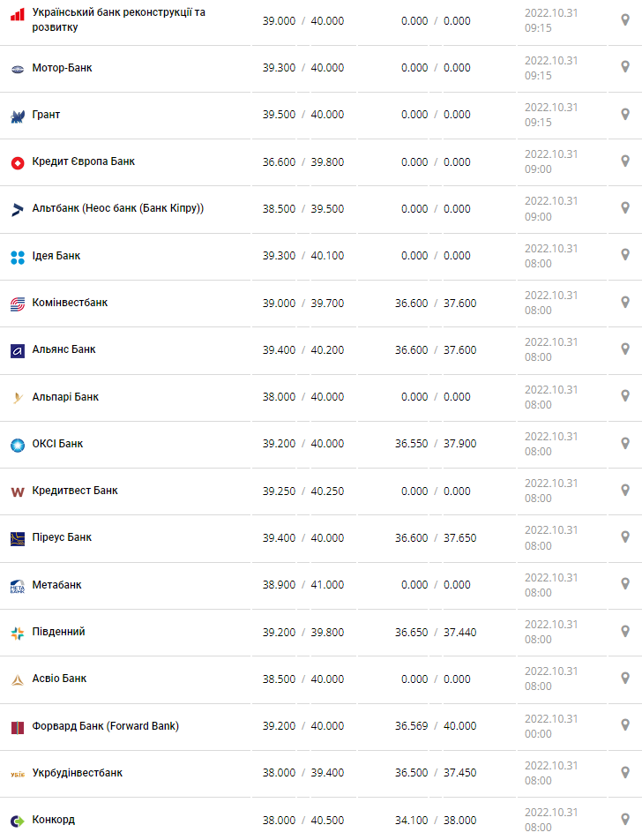The width and height of the screenshot is (642, 840).
Task: Click Форвард Банк update time cell
Action: point(551,726)
